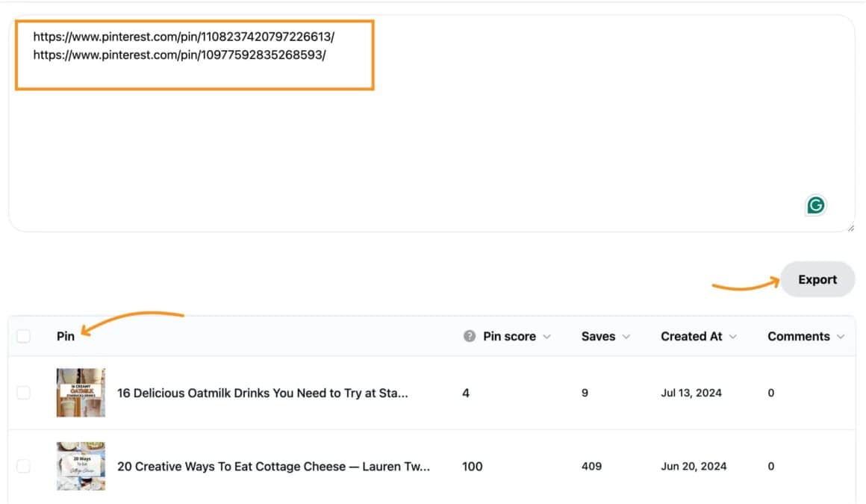Click the Pin score column header

[510, 336]
